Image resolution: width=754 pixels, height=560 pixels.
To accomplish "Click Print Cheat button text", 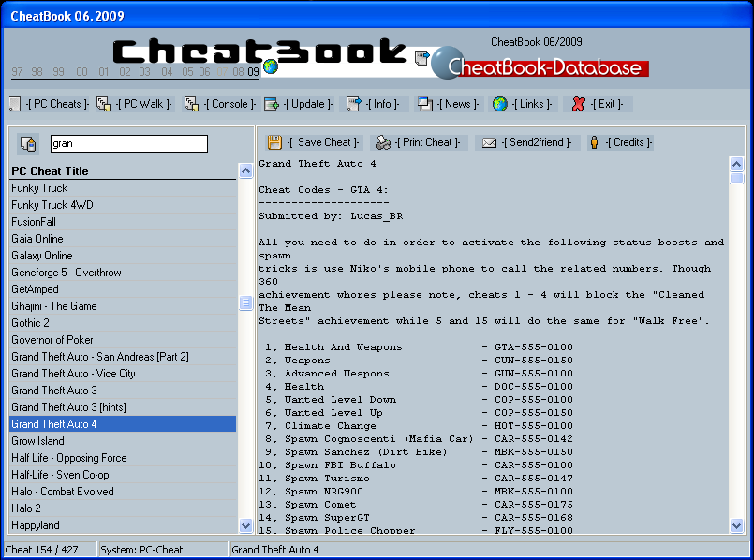I will 427,142.
